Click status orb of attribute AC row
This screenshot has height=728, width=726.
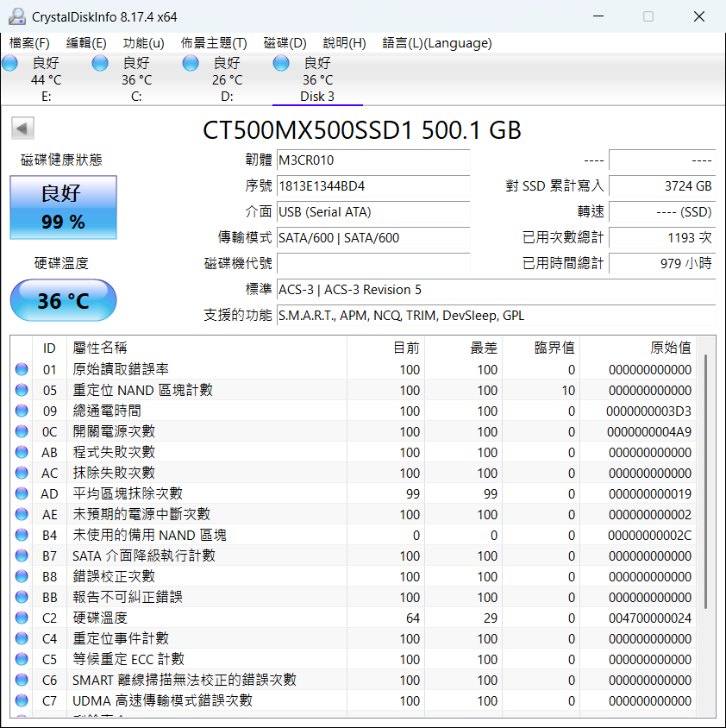(22, 473)
